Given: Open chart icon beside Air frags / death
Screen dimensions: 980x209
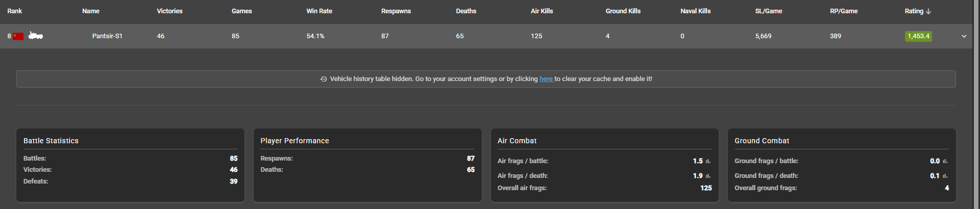Looking at the screenshot, I should pos(708,176).
